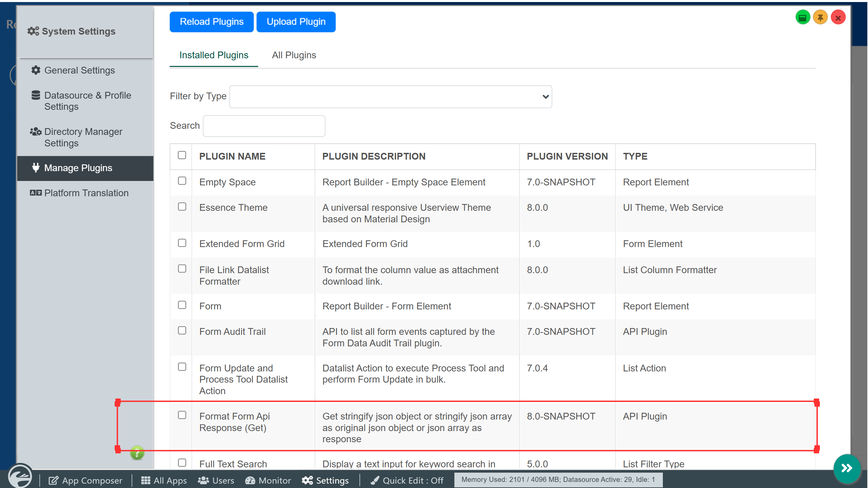Click the green window maximize icon
The height and width of the screenshot is (488, 868).
coord(803,18)
